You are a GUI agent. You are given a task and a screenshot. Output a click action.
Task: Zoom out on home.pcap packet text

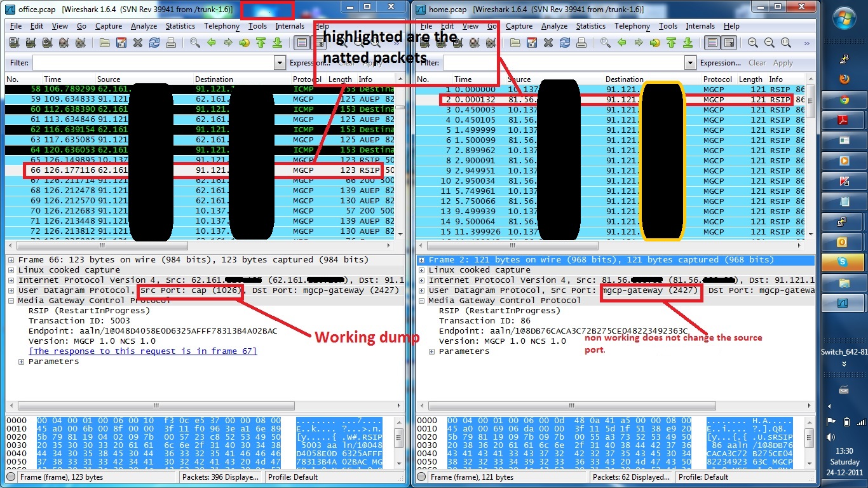click(770, 43)
